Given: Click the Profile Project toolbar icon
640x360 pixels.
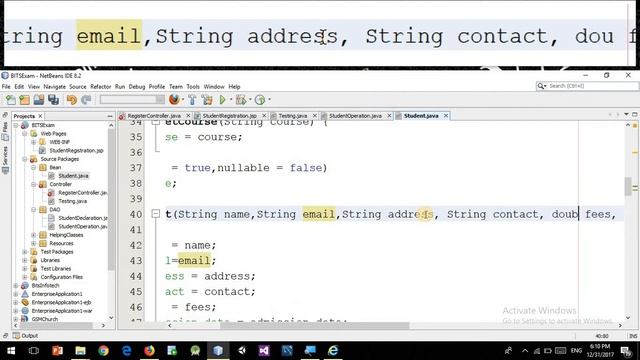Looking at the screenshot, I should click(260, 100).
